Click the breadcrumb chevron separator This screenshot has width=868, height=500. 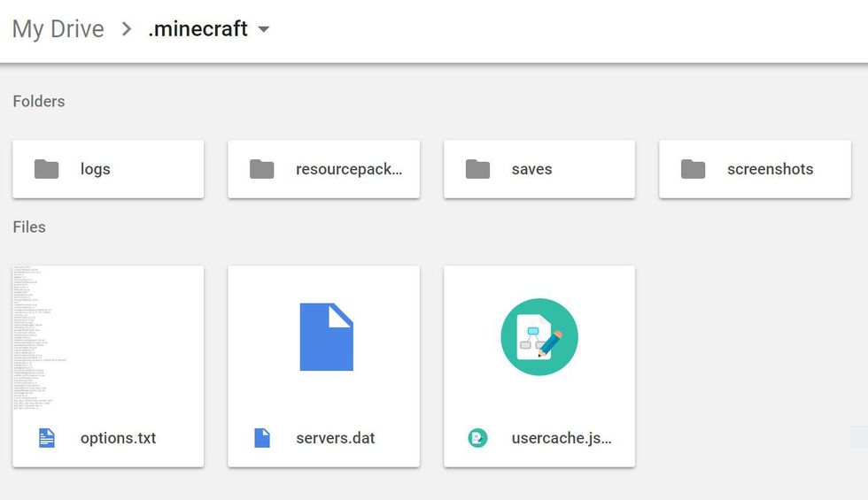(127, 29)
